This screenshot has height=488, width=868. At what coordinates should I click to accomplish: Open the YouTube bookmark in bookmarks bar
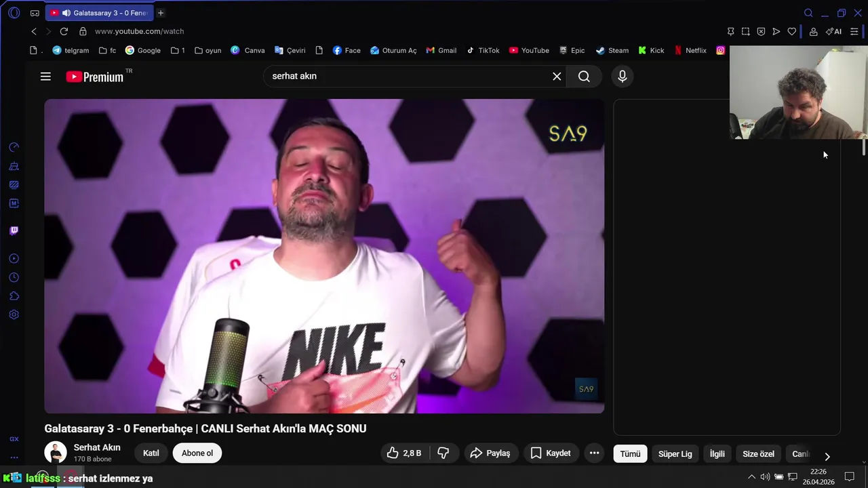(x=529, y=50)
